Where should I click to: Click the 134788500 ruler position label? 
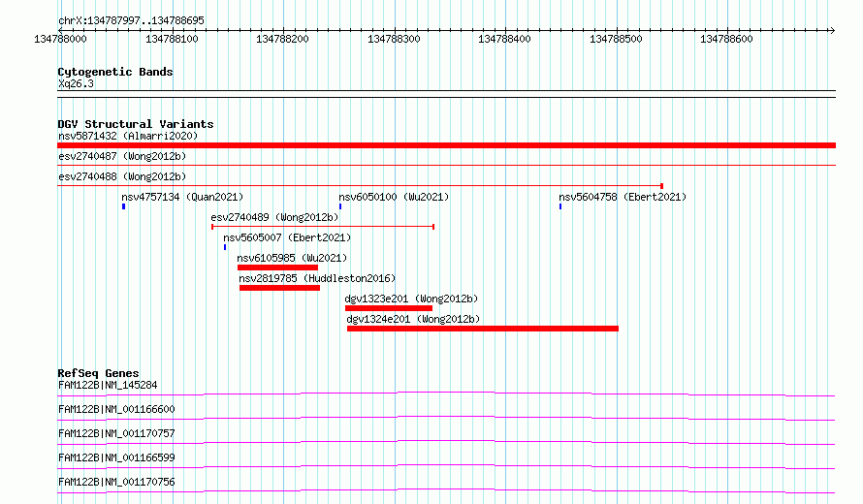pos(616,39)
